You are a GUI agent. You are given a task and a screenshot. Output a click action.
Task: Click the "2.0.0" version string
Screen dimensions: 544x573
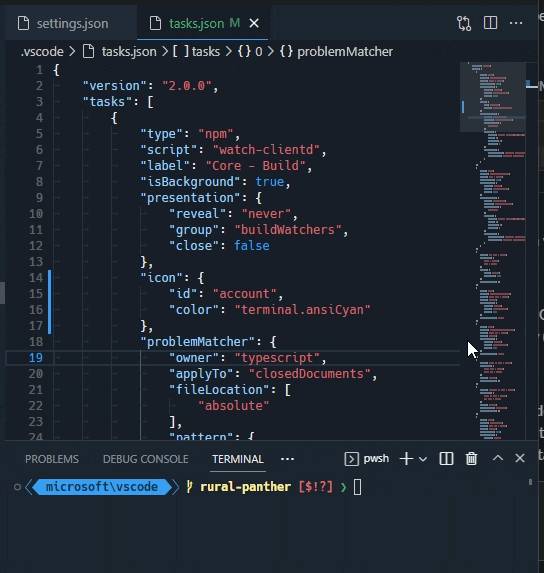coord(187,86)
